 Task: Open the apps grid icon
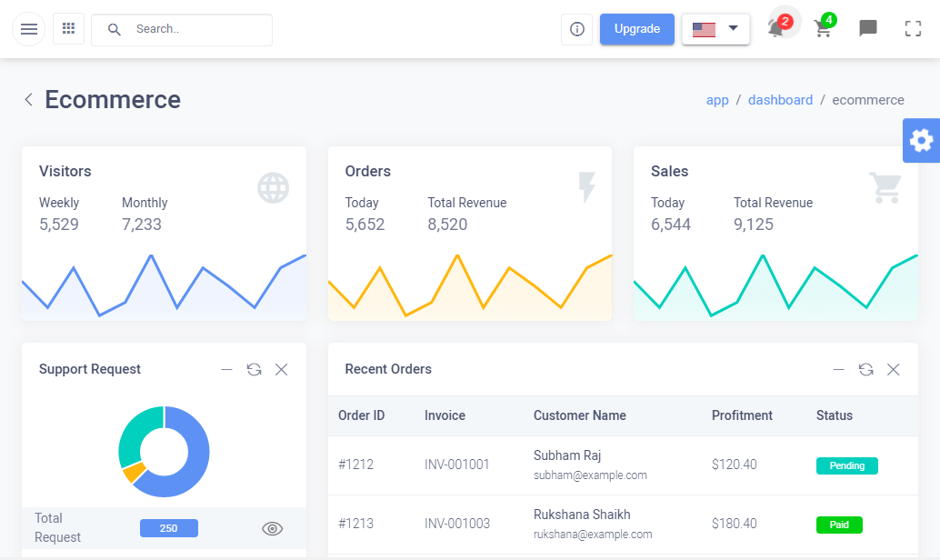(69, 28)
